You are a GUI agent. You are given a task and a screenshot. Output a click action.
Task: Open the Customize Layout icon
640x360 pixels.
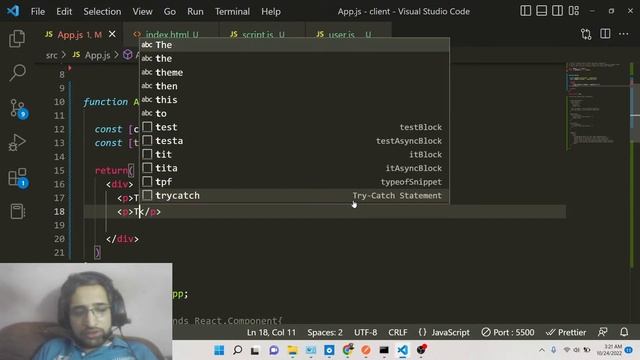tap(574, 11)
